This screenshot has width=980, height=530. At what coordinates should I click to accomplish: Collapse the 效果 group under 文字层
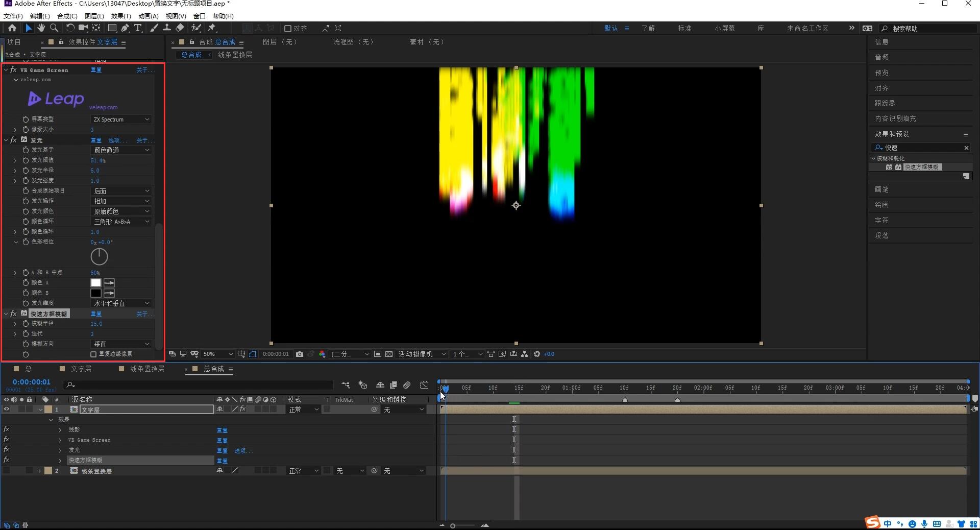[x=51, y=420]
